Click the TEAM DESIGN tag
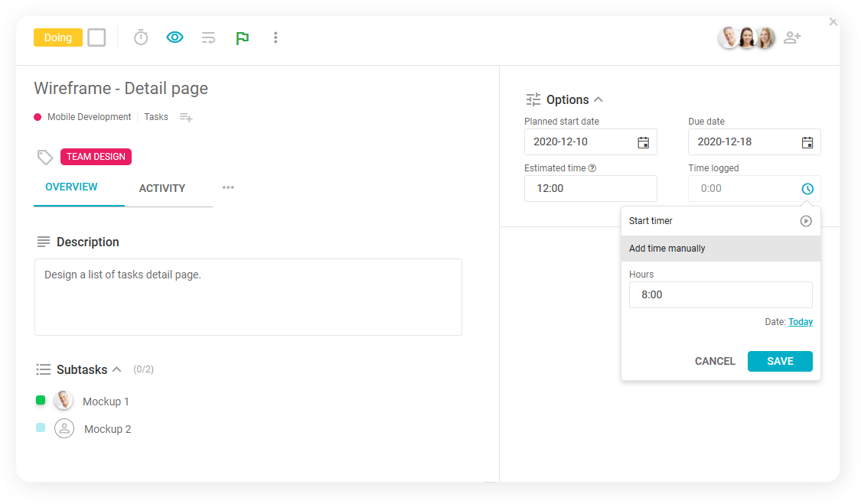861x504 pixels. click(96, 157)
